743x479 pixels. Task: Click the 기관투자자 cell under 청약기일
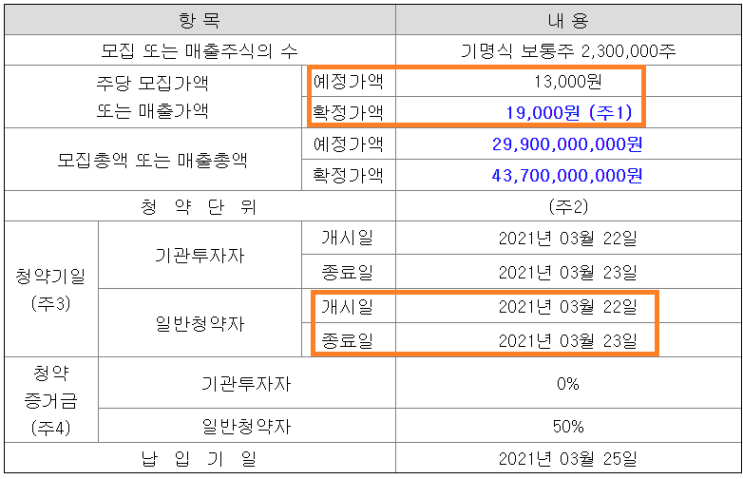[x=199, y=255]
